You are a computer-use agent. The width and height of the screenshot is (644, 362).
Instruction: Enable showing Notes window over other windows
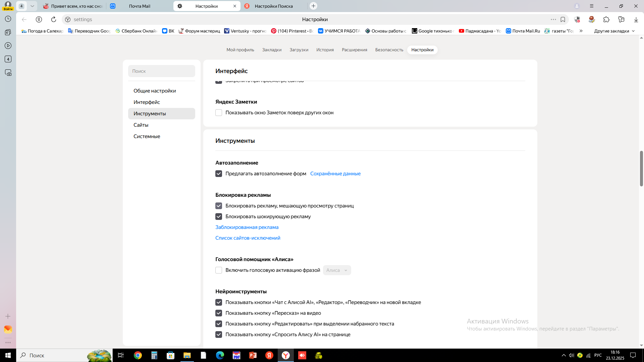point(219,113)
